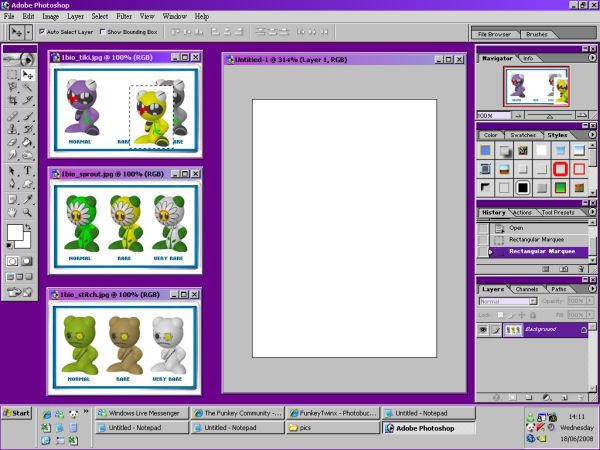Viewport: 600px width, 450px height.
Task: Open the layer Opacity slider arrow
Action: [x=590, y=301]
